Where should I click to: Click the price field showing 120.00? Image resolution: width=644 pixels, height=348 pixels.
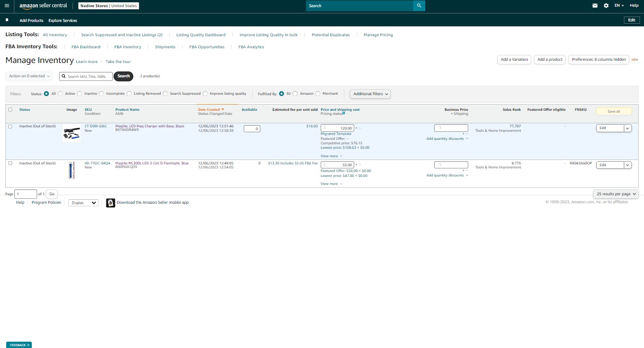click(337, 128)
